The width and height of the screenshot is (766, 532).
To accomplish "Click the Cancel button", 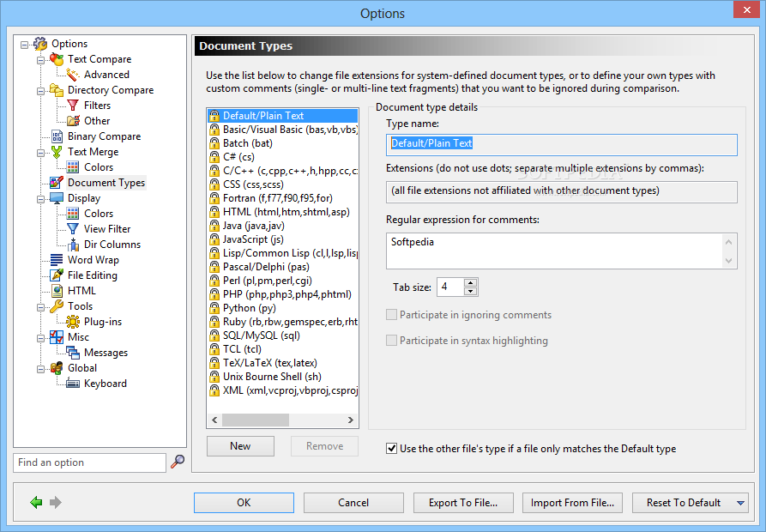I will pyautogui.click(x=353, y=503).
